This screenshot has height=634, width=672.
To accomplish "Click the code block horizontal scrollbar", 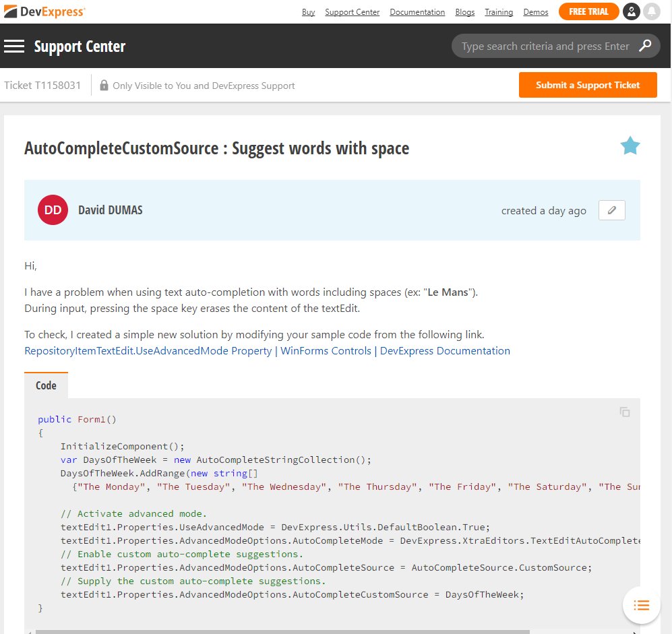I will 282,632.
